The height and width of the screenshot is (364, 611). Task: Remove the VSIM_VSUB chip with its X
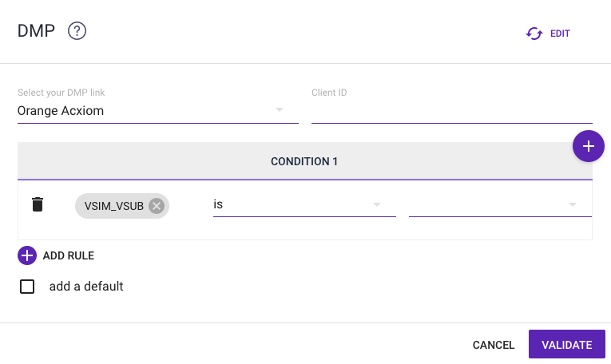(x=157, y=206)
